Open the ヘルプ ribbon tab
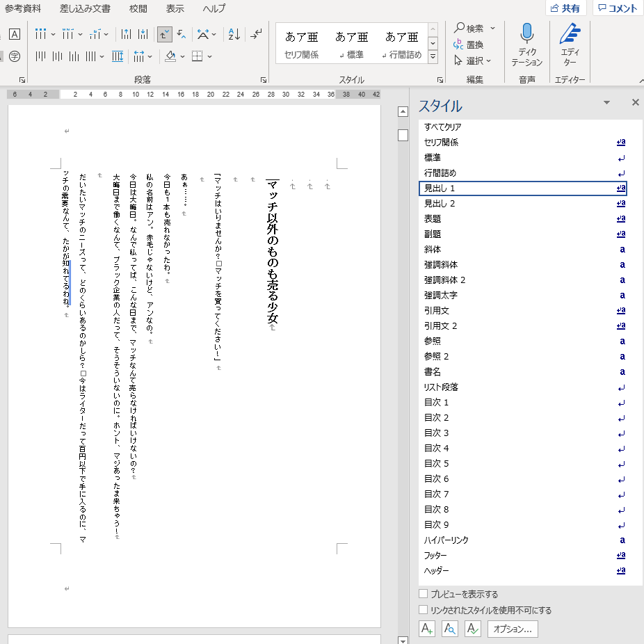644x644 pixels. click(214, 8)
